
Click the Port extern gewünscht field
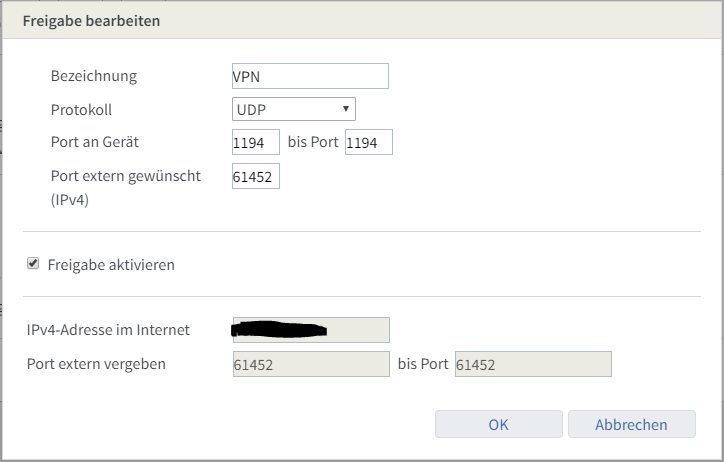click(x=255, y=177)
